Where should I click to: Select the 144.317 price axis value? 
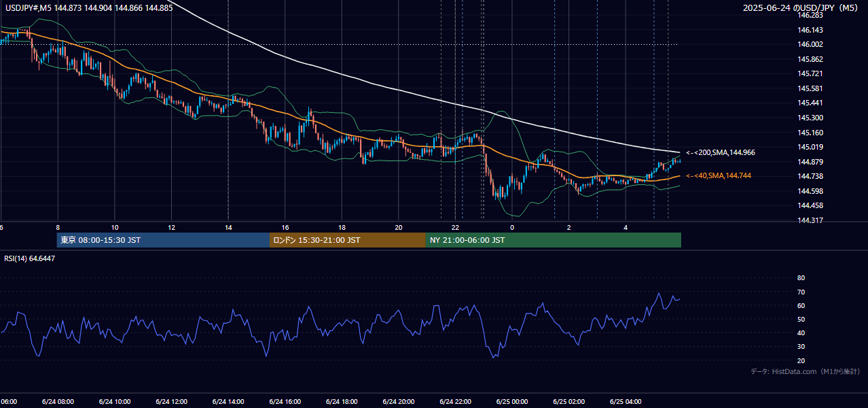tap(811, 220)
